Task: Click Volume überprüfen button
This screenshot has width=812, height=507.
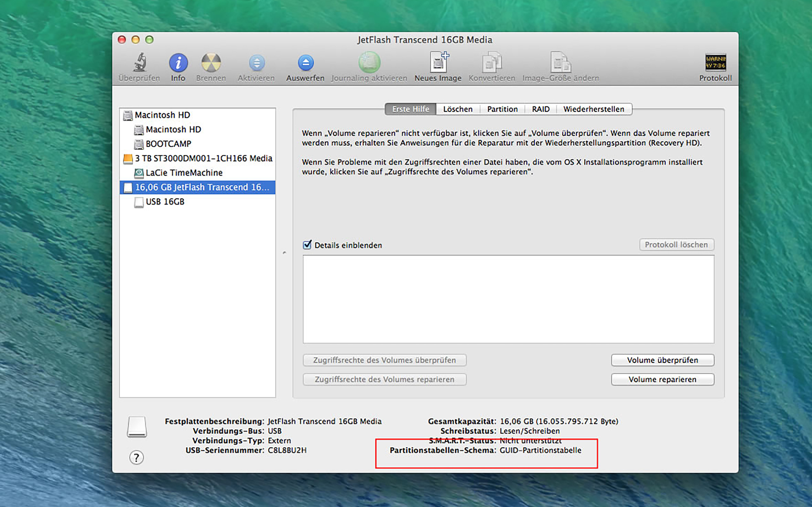Action: point(662,360)
